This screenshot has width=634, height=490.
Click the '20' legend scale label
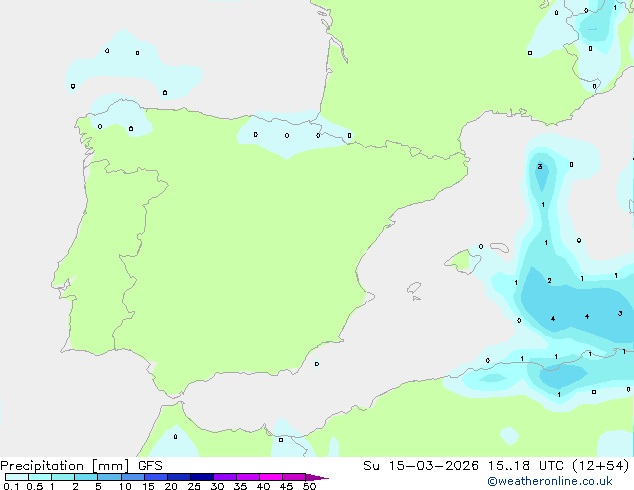(171, 486)
